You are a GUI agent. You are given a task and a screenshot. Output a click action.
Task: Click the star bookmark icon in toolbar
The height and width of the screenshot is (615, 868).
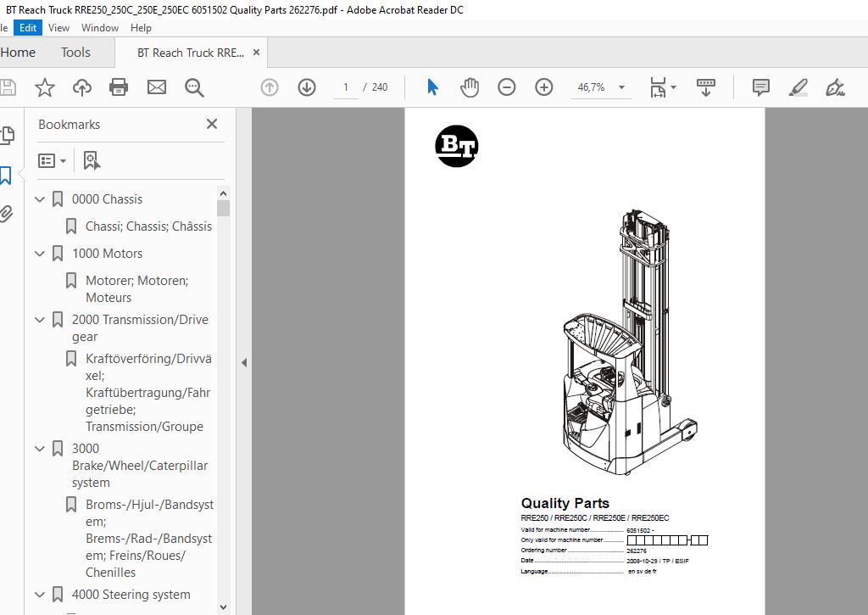(45, 87)
